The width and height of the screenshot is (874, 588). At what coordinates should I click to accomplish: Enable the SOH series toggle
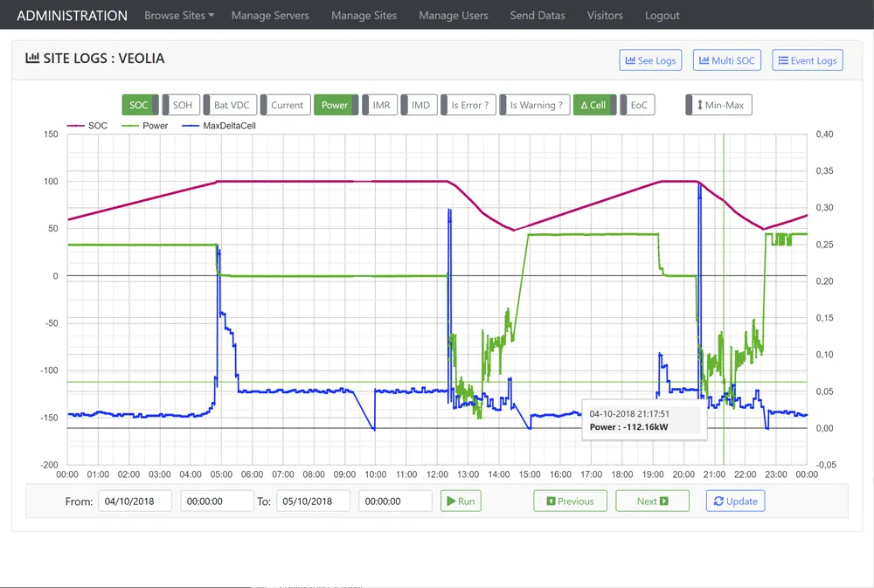182,105
